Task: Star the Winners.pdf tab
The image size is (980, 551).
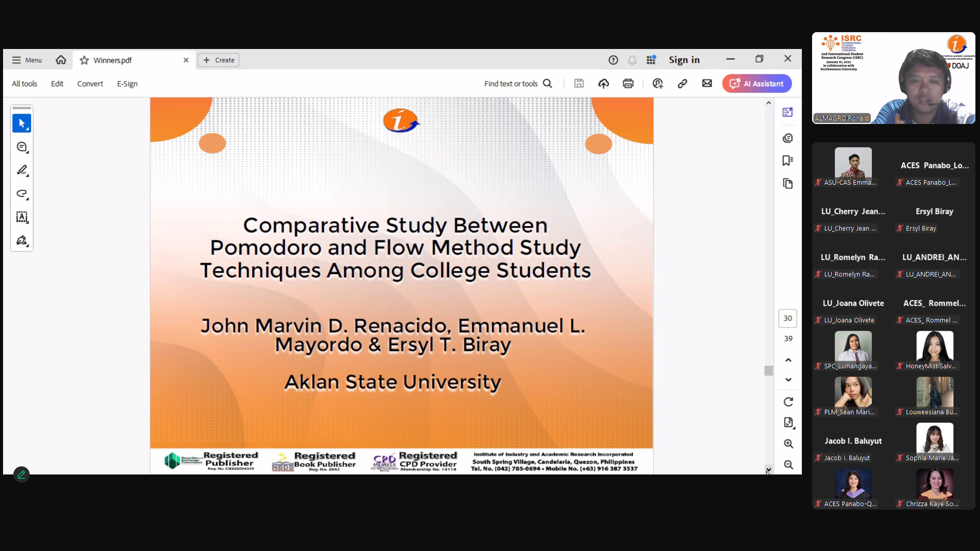Action: pyautogui.click(x=84, y=60)
